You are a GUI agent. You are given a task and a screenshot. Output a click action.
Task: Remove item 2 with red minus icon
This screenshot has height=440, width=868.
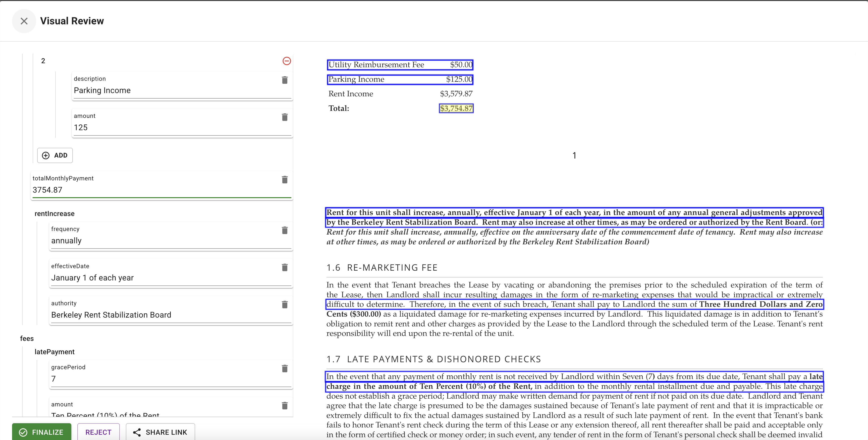click(x=286, y=61)
